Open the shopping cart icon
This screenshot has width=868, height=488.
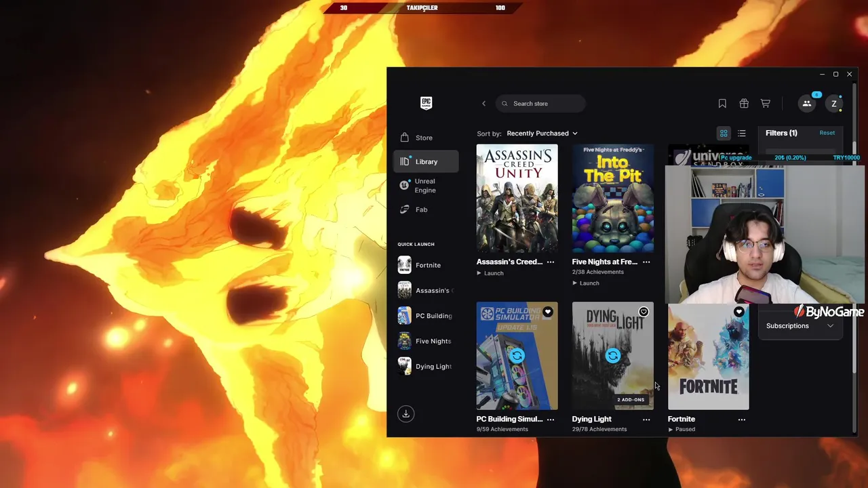[765, 104]
